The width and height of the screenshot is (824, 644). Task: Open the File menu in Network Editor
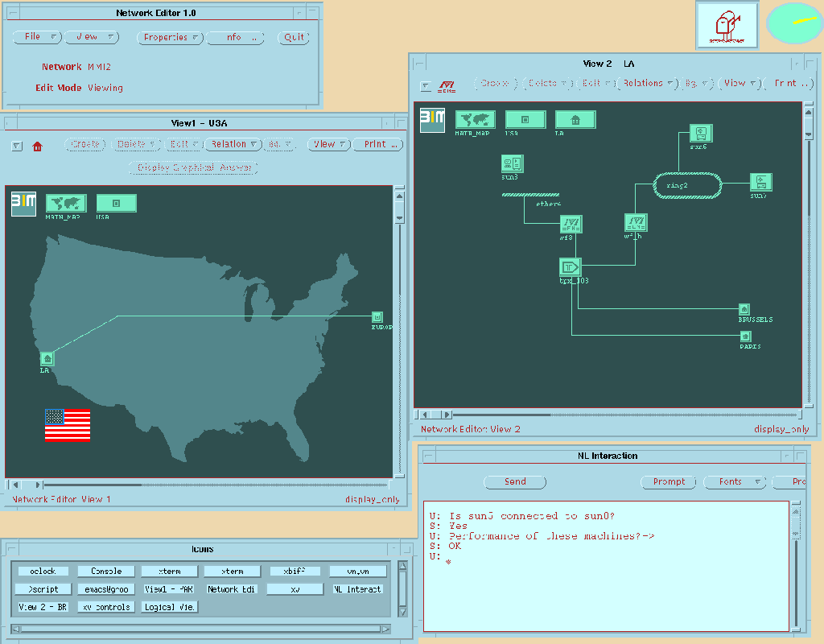click(x=37, y=37)
